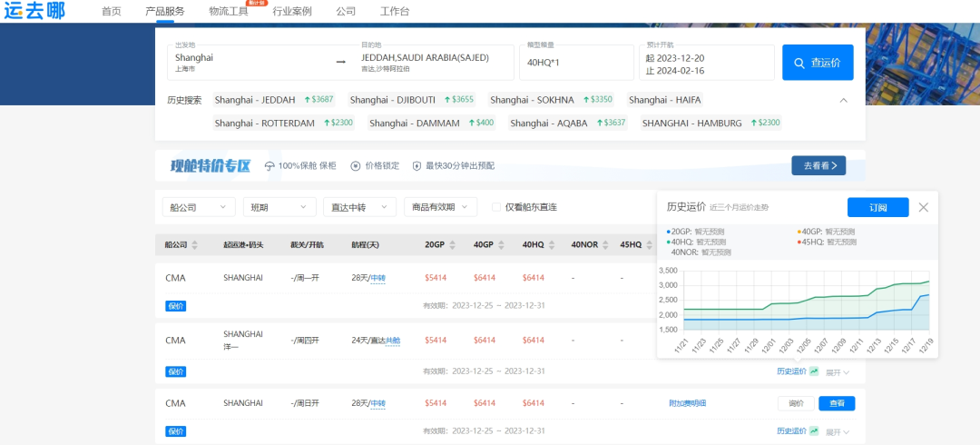980x445 pixels.
Task: Sort by 45HQ column arrows
Action: point(648,244)
